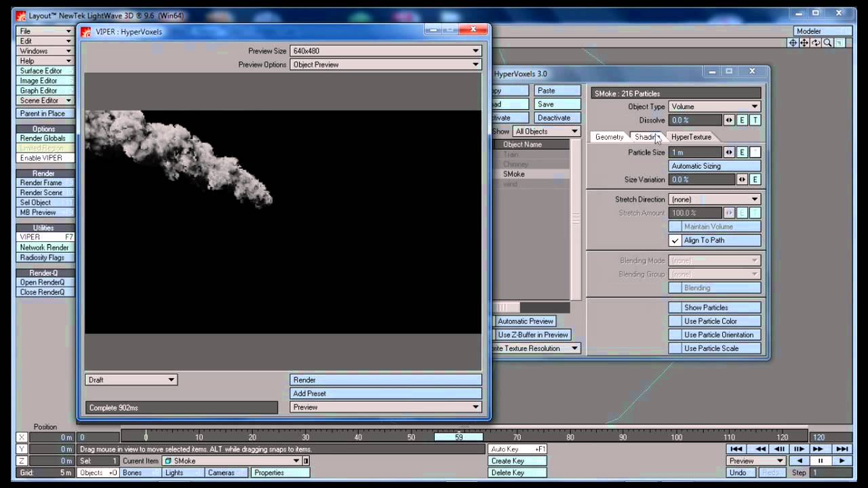This screenshot has width=868, height=488.
Task: Jump to first frame
Action: click(x=736, y=449)
